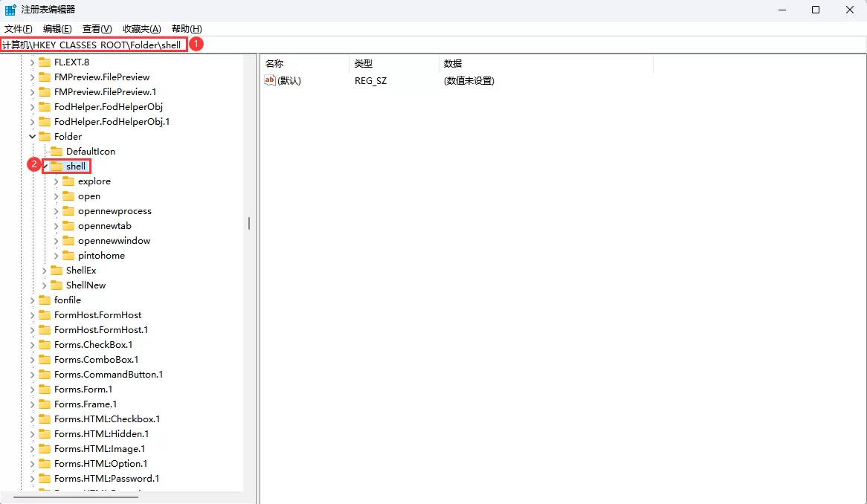Viewport: 867px width, 504px height.
Task: Click the Folder key's folder icon
Action: pyautogui.click(x=45, y=136)
